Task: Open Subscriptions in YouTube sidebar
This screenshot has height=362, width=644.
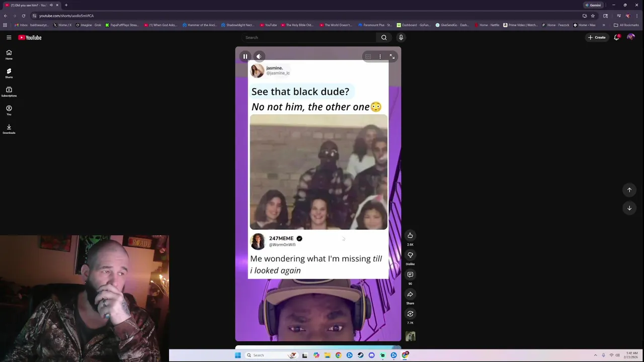Action: [x=9, y=92]
